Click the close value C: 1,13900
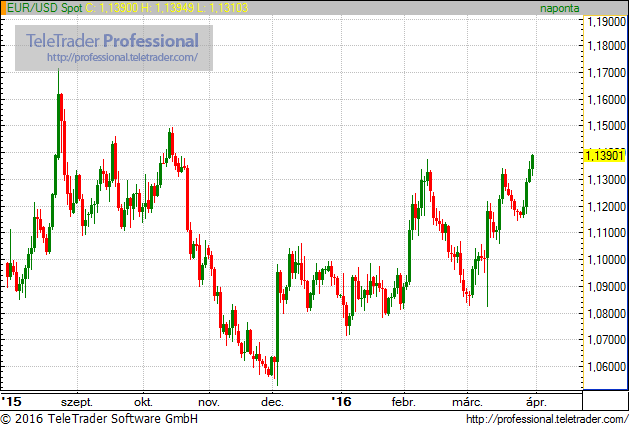 (x=112, y=8)
